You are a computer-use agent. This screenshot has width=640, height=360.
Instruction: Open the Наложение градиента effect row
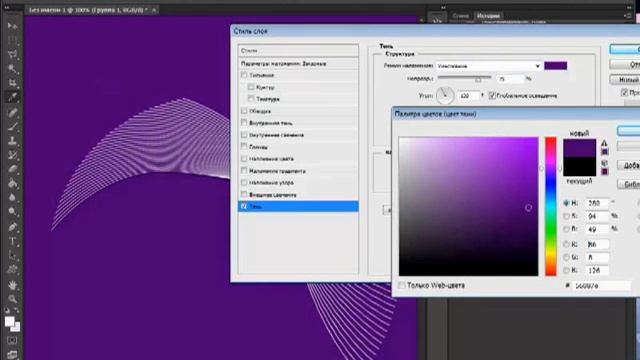(x=298, y=171)
